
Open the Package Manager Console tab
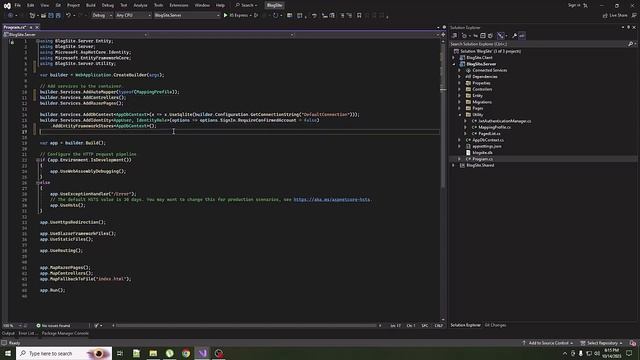pyautogui.click(x=65, y=333)
